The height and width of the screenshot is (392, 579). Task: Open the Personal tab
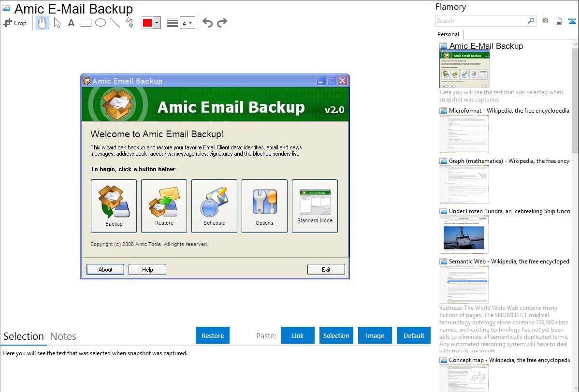449,34
